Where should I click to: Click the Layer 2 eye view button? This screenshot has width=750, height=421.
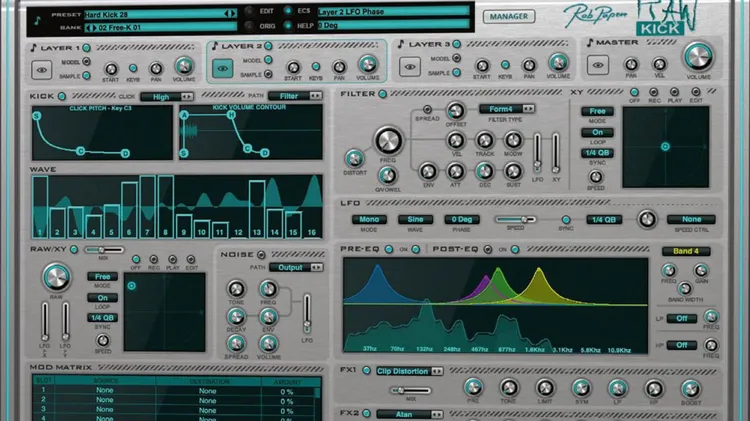[x=222, y=68]
